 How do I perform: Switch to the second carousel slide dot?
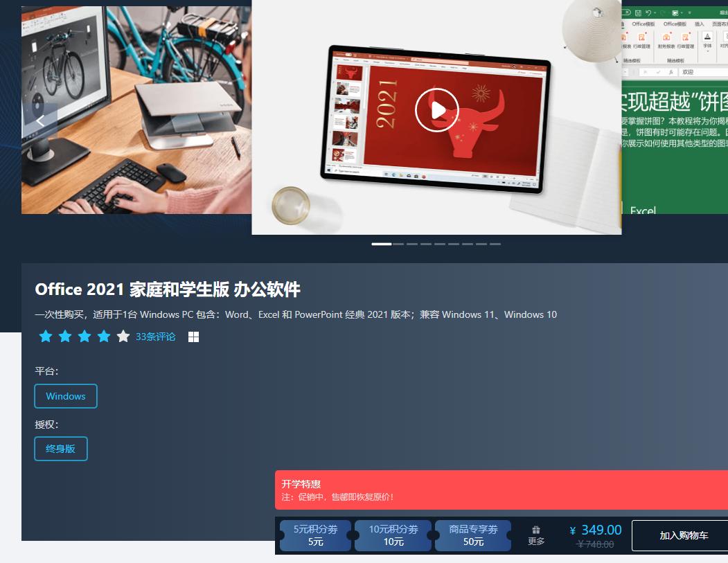(398, 244)
